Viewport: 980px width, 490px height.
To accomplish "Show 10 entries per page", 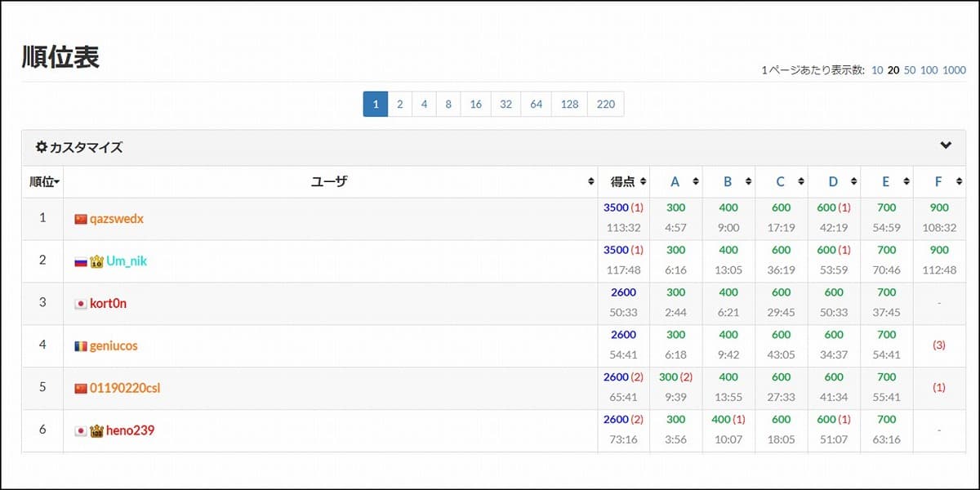I will (x=877, y=70).
